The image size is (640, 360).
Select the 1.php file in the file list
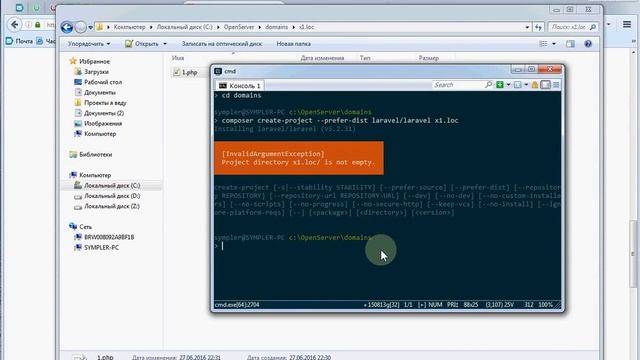[186, 72]
